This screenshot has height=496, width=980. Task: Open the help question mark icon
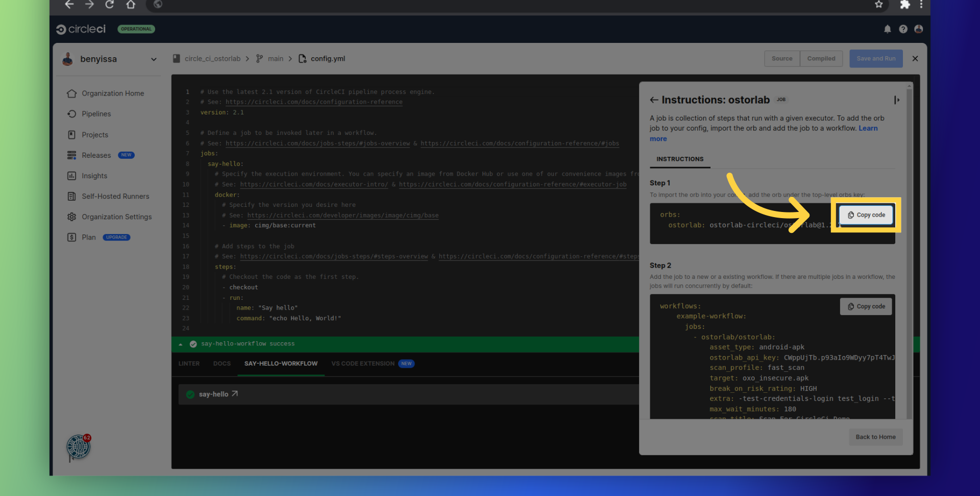[x=903, y=29]
